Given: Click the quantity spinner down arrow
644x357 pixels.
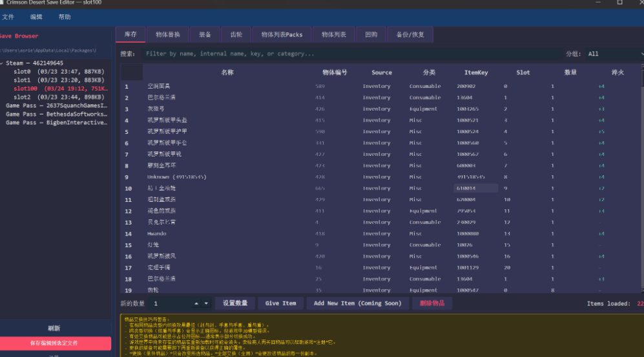Looking at the screenshot, I should [x=207, y=303].
